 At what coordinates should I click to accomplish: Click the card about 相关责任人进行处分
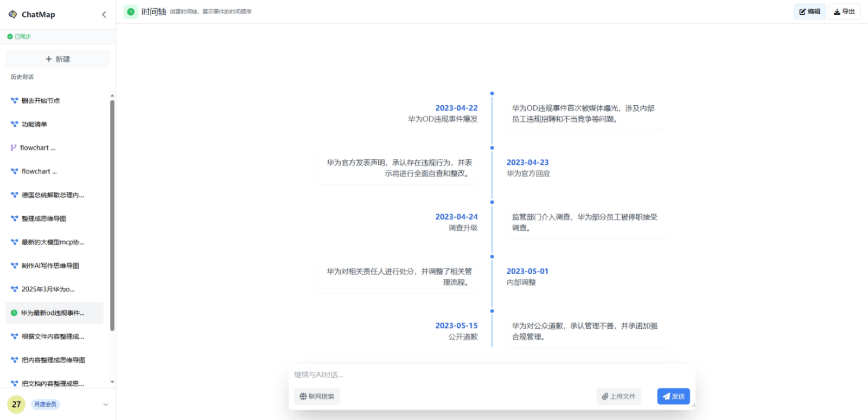(x=398, y=277)
